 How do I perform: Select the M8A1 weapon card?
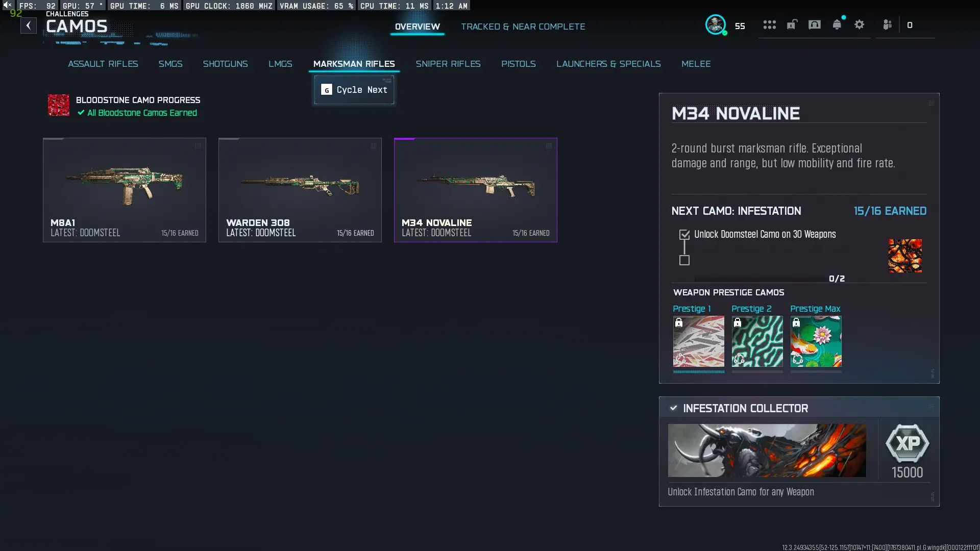124,189
